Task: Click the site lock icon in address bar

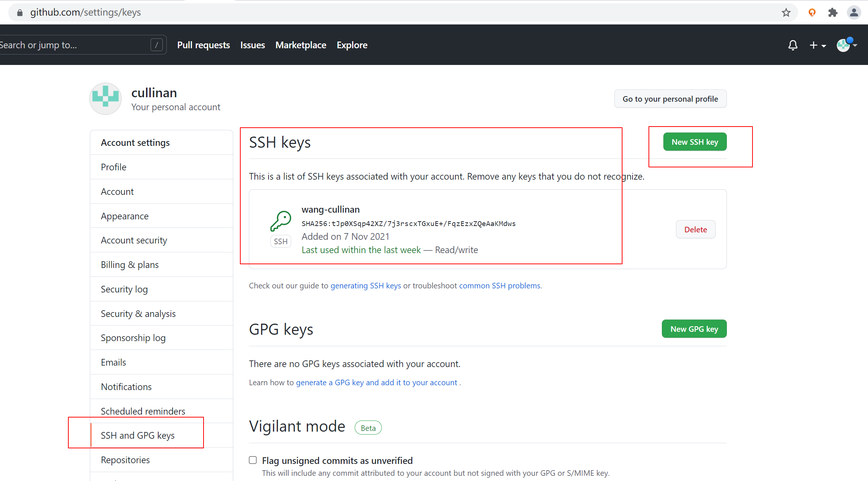Action: tap(20, 13)
